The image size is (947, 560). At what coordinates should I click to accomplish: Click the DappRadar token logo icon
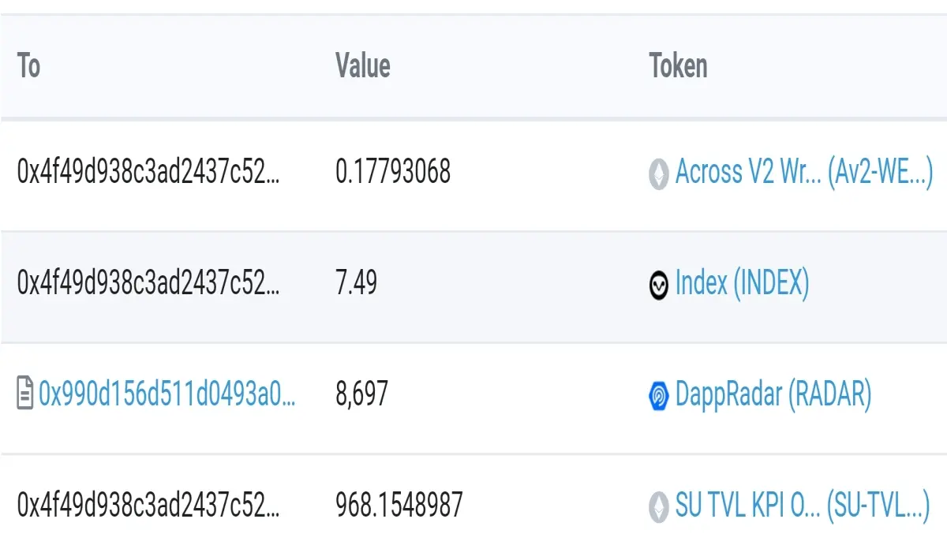point(658,395)
